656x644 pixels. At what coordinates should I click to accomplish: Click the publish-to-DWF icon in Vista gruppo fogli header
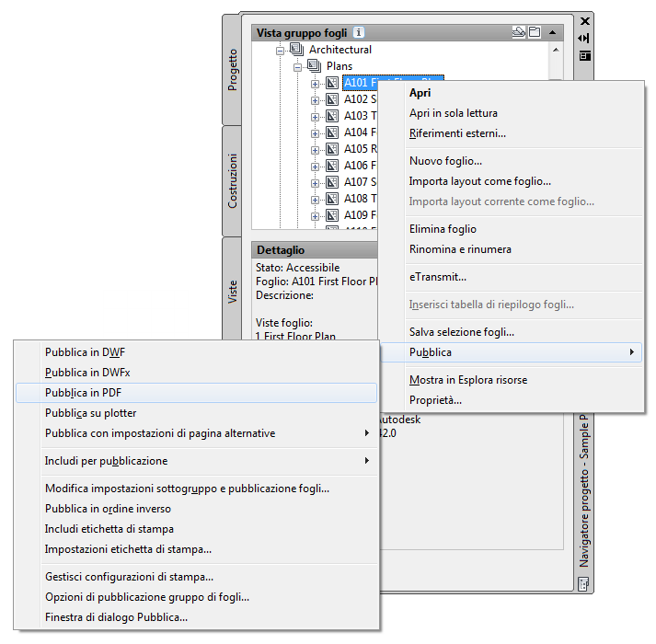[x=518, y=32]
